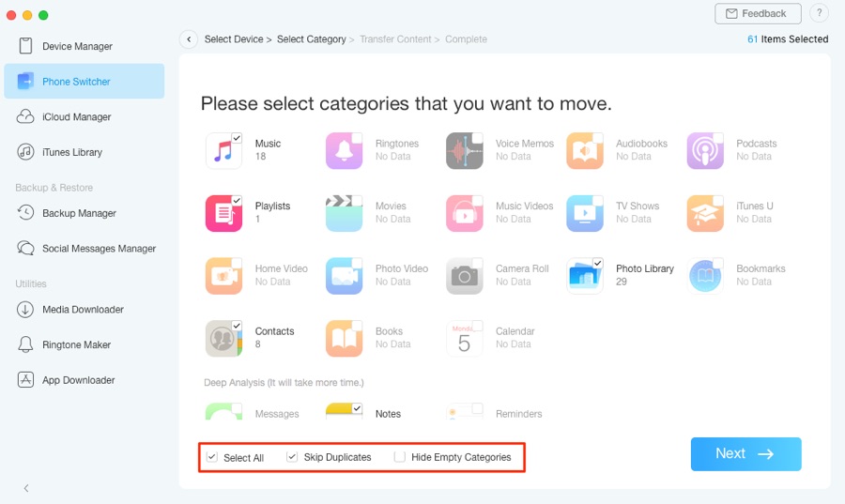
Task: Uncheck the Contacts category checkbox
Action: click(237, 326)
